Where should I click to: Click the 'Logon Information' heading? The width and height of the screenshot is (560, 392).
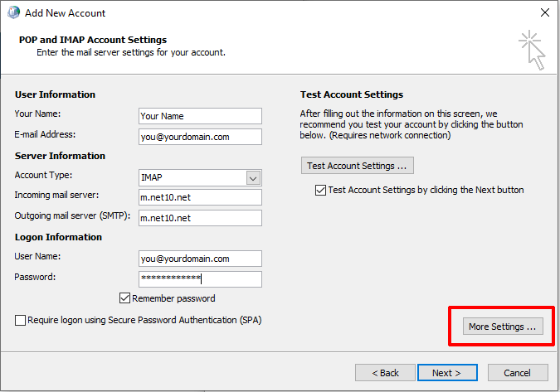pyautogui.click(x=58, y=237)
